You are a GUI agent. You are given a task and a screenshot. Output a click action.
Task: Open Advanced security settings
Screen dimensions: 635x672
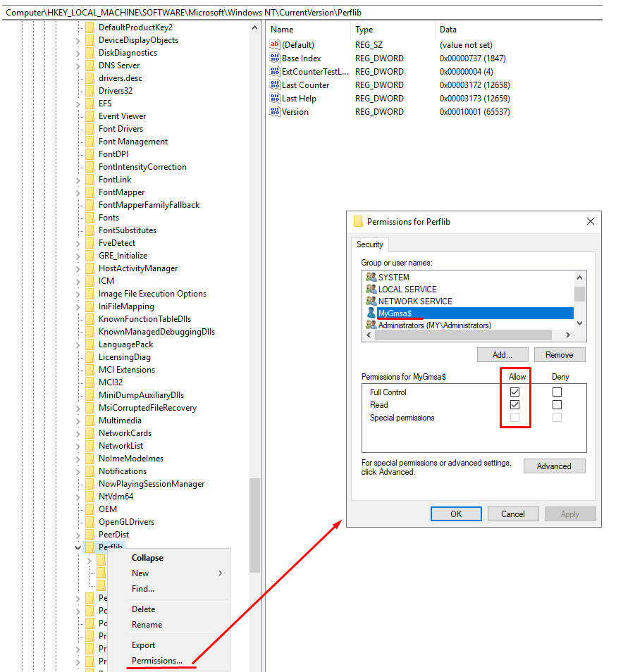coord(554,466)
